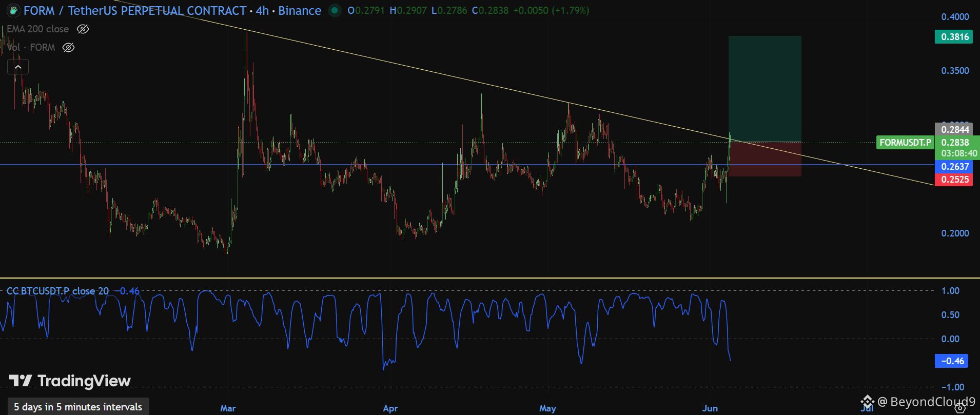Click the FORMUSDT.P symbol price tag

[x=906, y=143]
